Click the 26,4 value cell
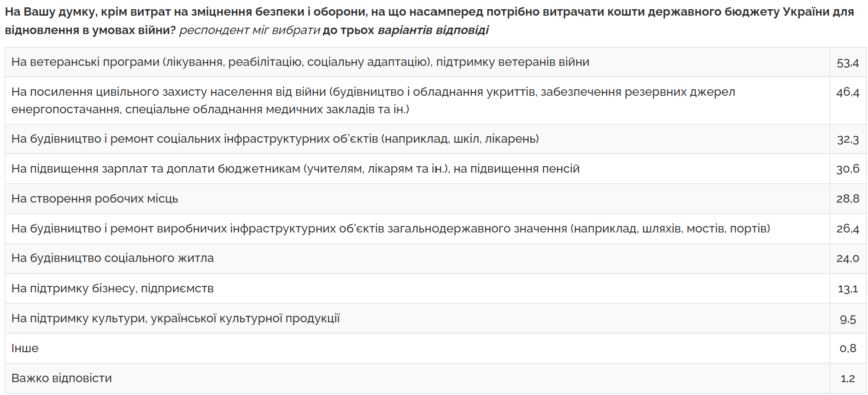The image size is (868, 395). [847, 229]
